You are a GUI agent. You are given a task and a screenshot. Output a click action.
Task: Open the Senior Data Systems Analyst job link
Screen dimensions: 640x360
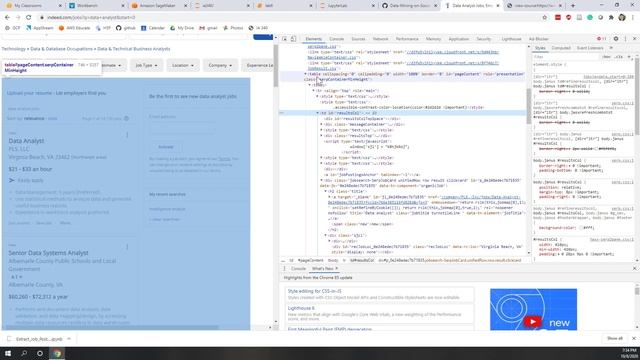pos(49,253)
